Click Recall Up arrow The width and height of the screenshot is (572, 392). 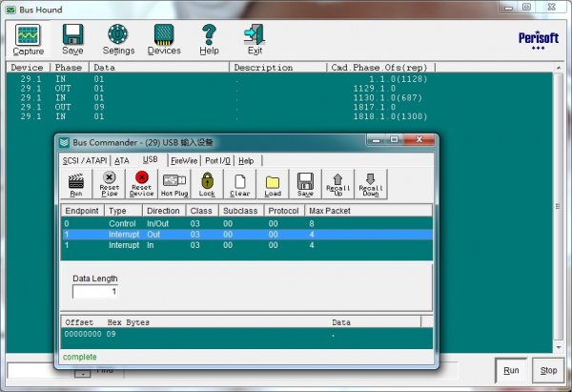337,184
